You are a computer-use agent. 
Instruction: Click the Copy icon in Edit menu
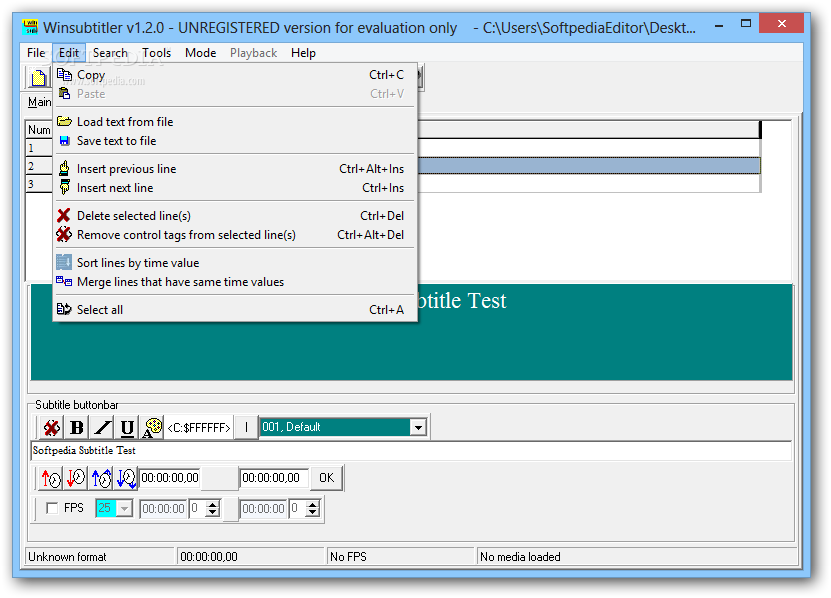click(64, 75)
